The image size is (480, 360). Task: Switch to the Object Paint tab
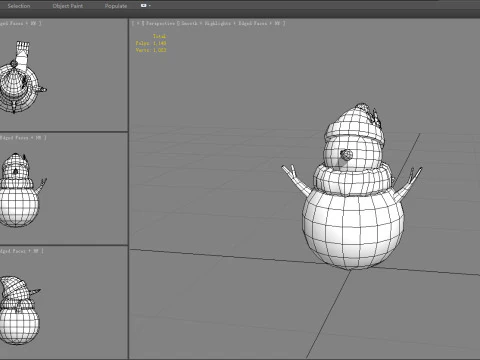coord(68,6)
